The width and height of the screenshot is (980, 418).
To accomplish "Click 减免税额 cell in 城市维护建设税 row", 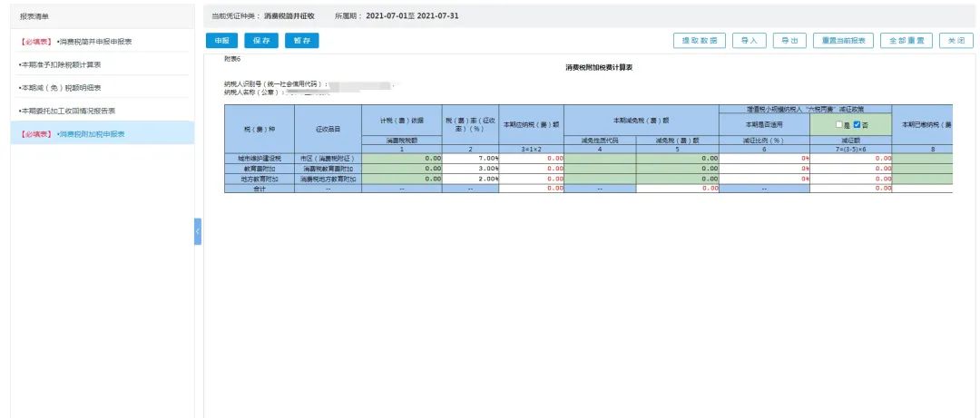I will pyautogui.click(x=678, y=159).
